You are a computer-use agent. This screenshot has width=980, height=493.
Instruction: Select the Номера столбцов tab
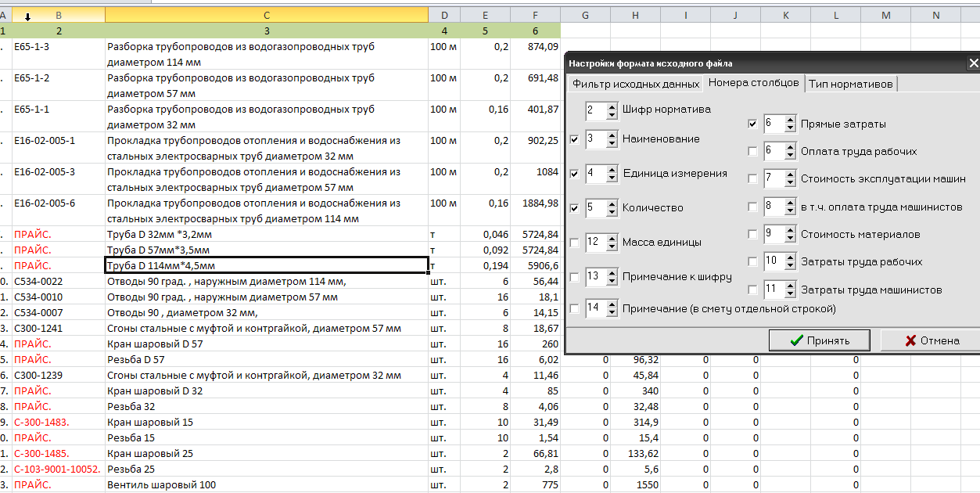(x=753, y=83)
